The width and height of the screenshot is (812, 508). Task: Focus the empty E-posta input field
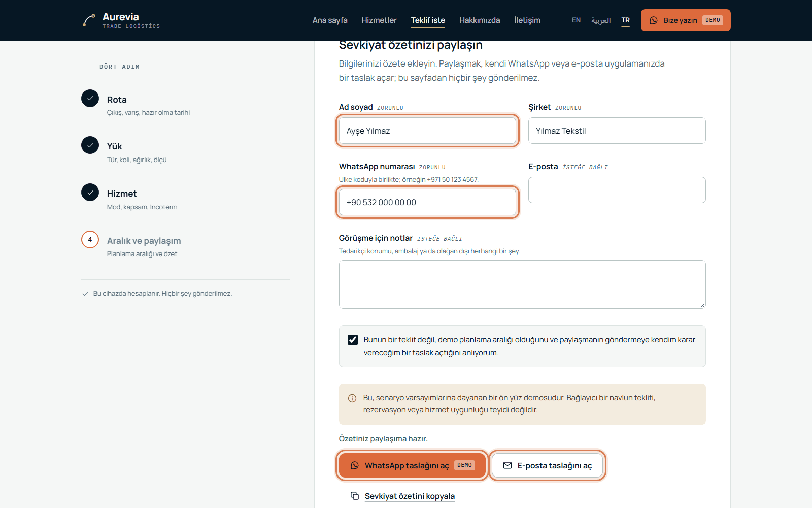coord(617,190)
